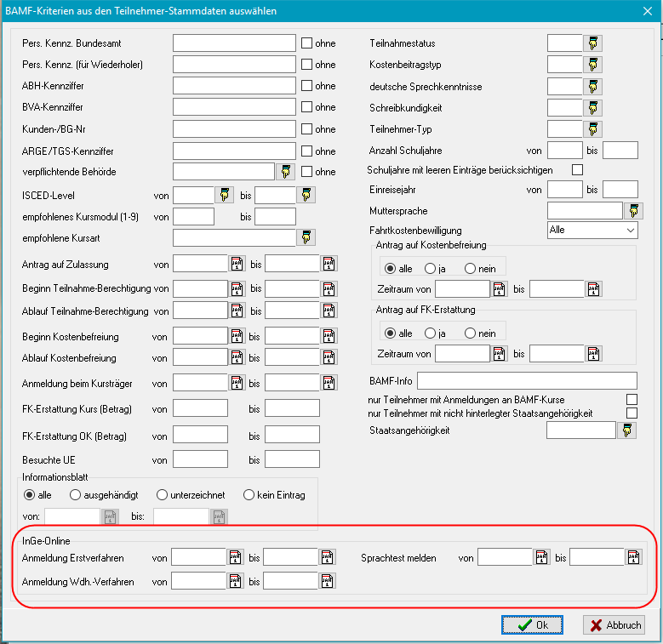The height and width of the screenshot is (644, 663).
Task: Open lookup icon for Staatsangehörigkeit
Action: point(627,430)
